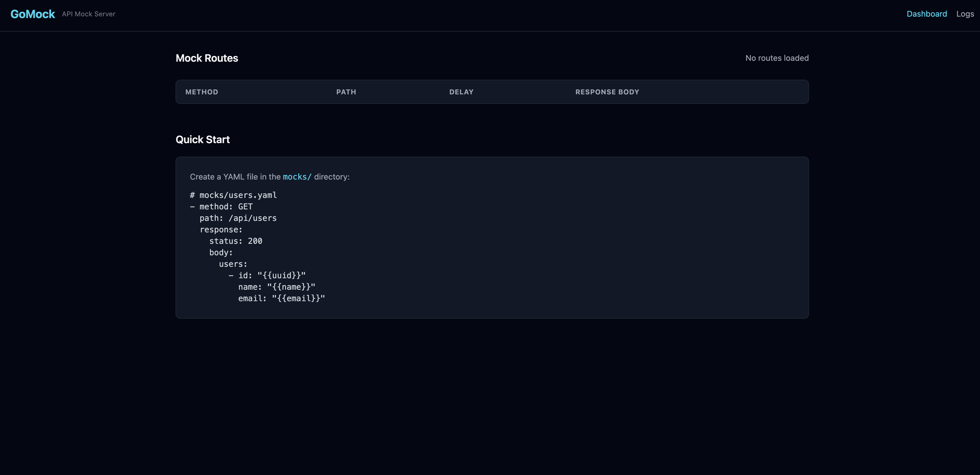Click the Mock Routes heading

pyautogui.click(x=207, y=58)
